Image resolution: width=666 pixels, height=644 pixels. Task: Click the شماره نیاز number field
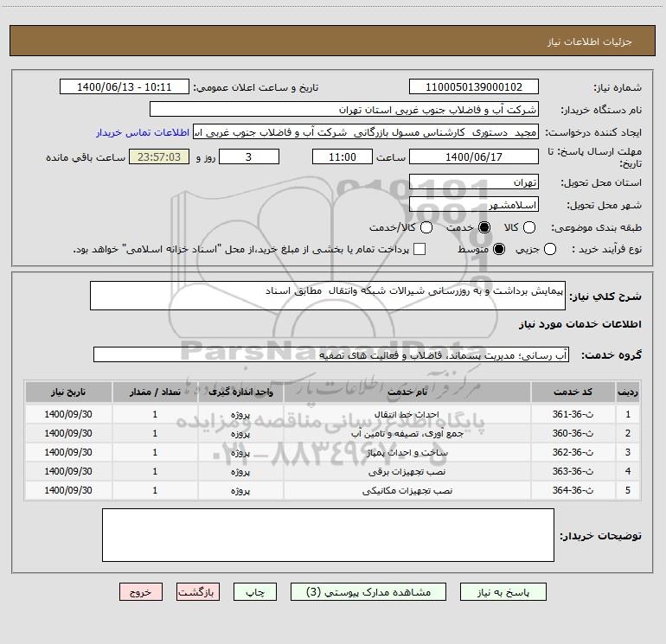coord(474,87)
